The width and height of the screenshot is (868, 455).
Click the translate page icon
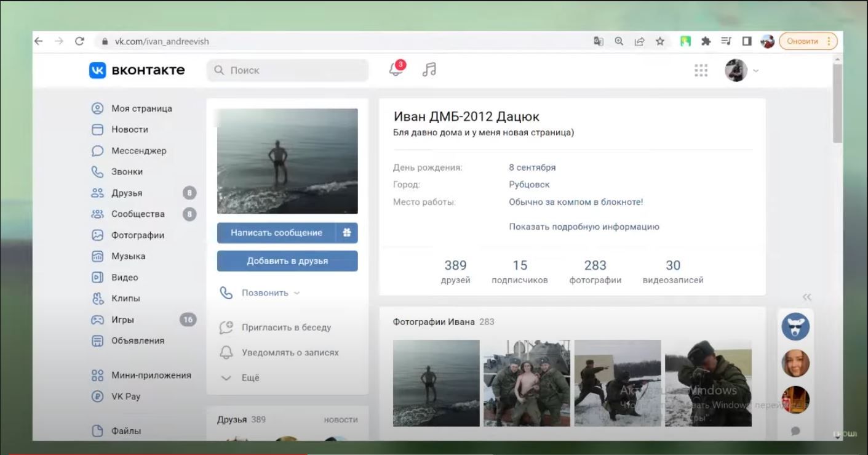coord(598,41)
